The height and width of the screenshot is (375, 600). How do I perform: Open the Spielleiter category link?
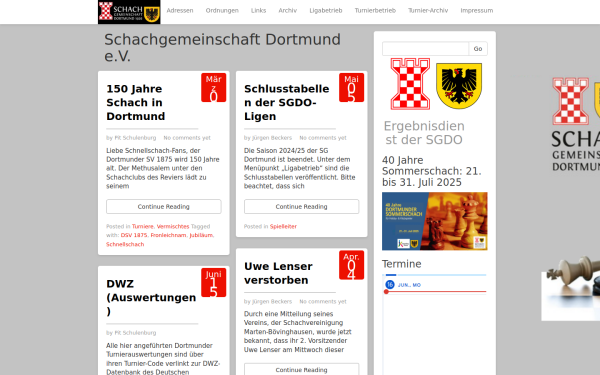click(x=283, y=227)
